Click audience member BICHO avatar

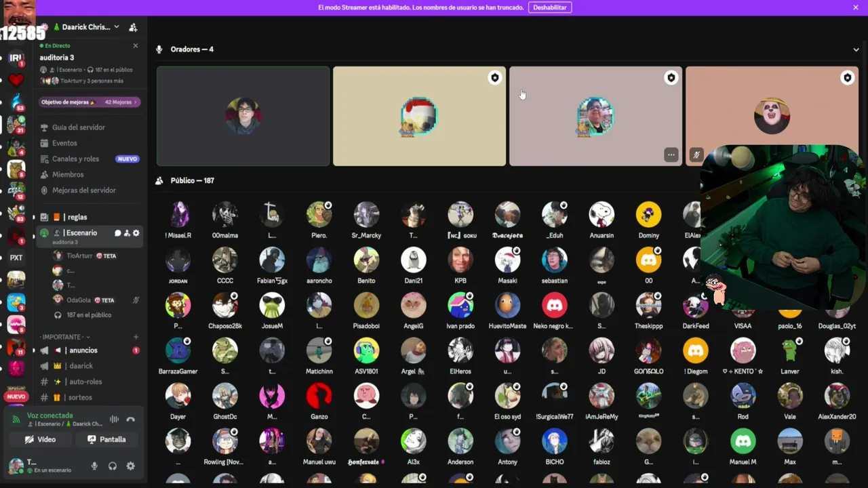tap(554, 441)
